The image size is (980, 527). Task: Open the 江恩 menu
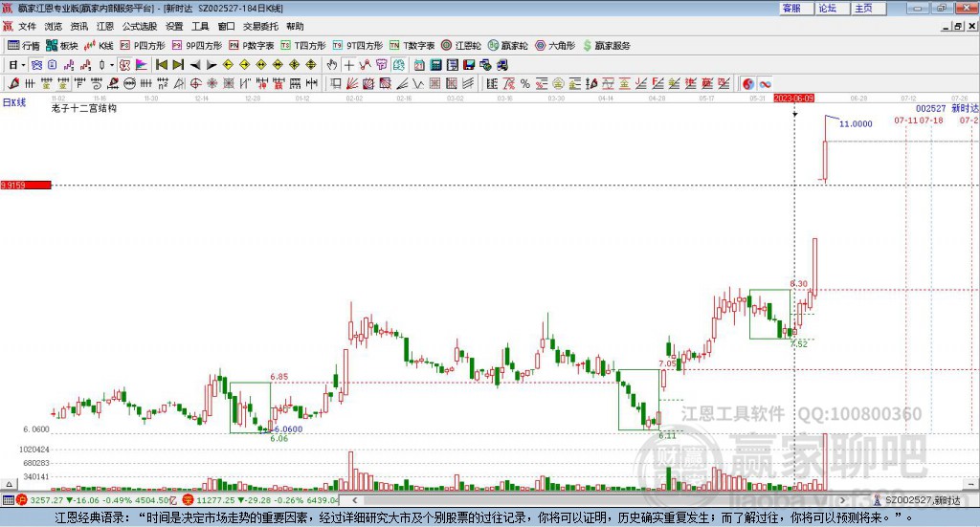[105, 26]
